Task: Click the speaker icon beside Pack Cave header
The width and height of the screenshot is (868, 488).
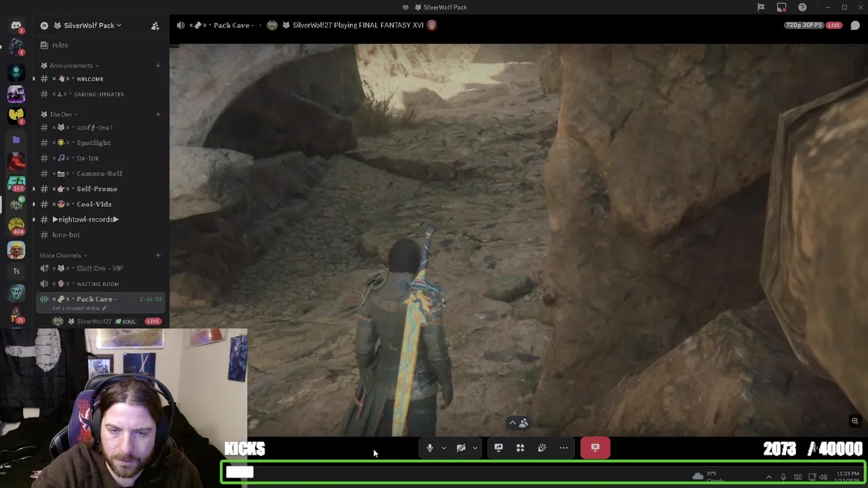Action: click(180, 26)
